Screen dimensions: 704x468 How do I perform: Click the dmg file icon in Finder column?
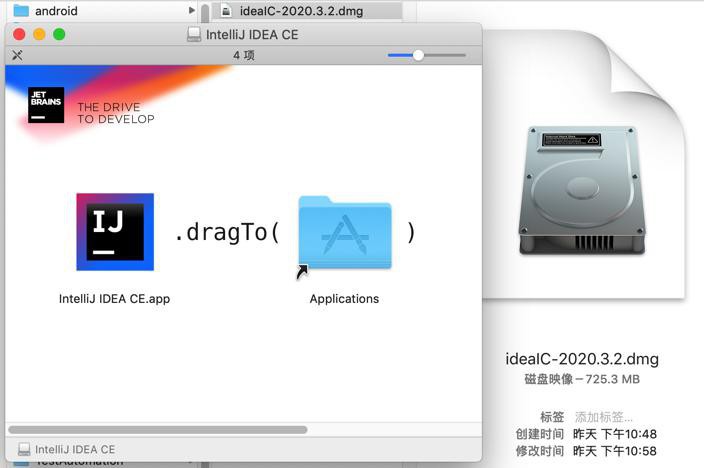226,11
